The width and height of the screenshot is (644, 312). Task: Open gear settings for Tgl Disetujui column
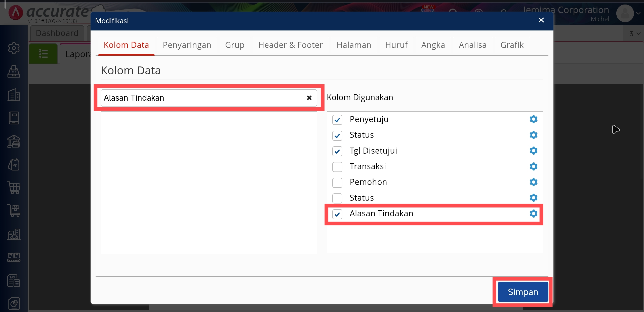pyautogui.click(x=533, y=151)
